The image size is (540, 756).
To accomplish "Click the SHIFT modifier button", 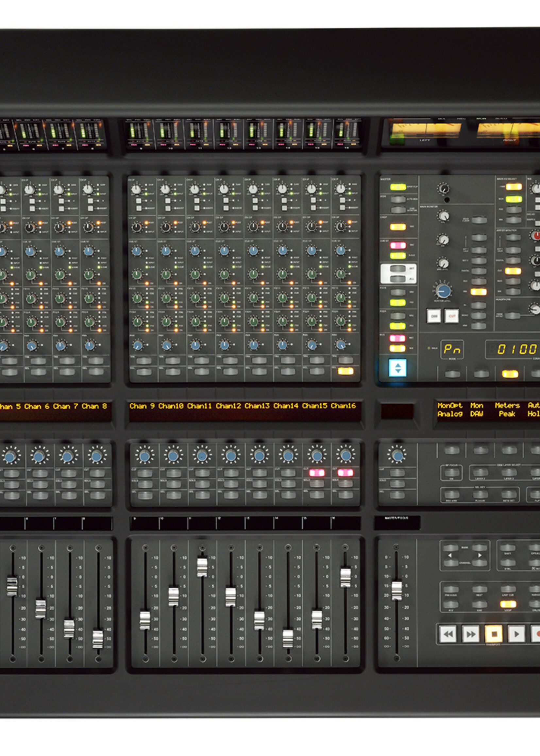I will 508,548.
